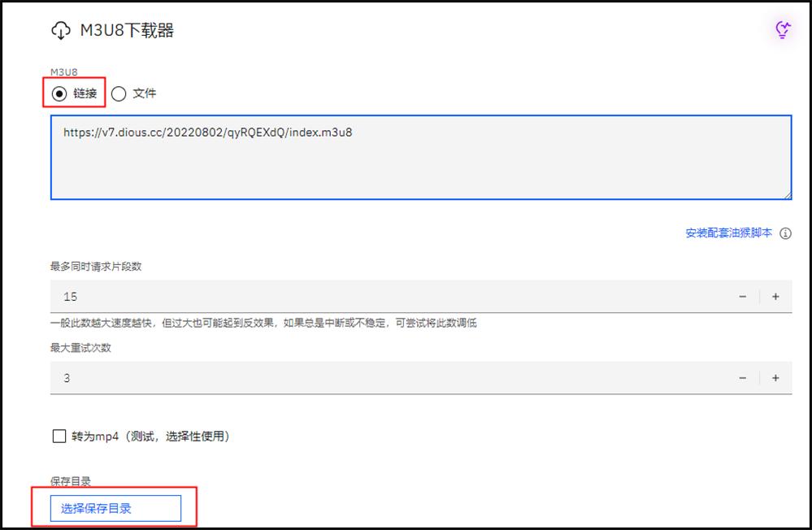Click the resize handle of the URL textarea
This screenshot has height=530, width=812.
click(787, 195)
